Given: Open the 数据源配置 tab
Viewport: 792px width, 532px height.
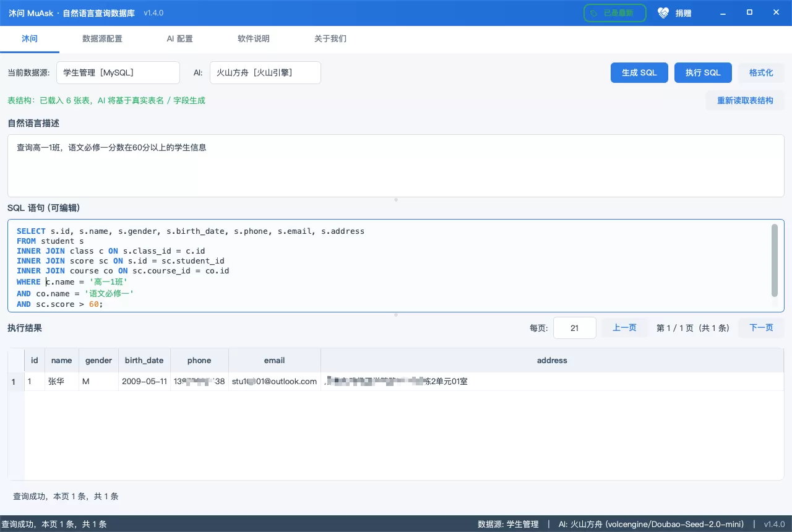Looking at the screenshot, I should click(x=102, y=38).
